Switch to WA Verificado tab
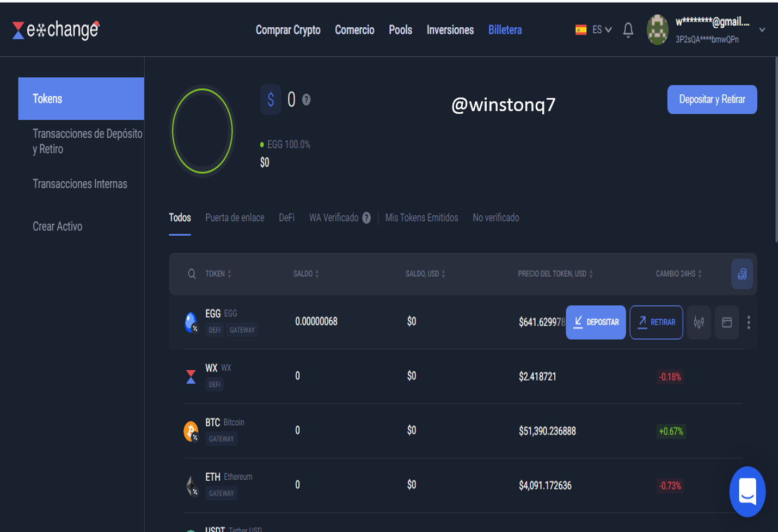 [334, 218]
